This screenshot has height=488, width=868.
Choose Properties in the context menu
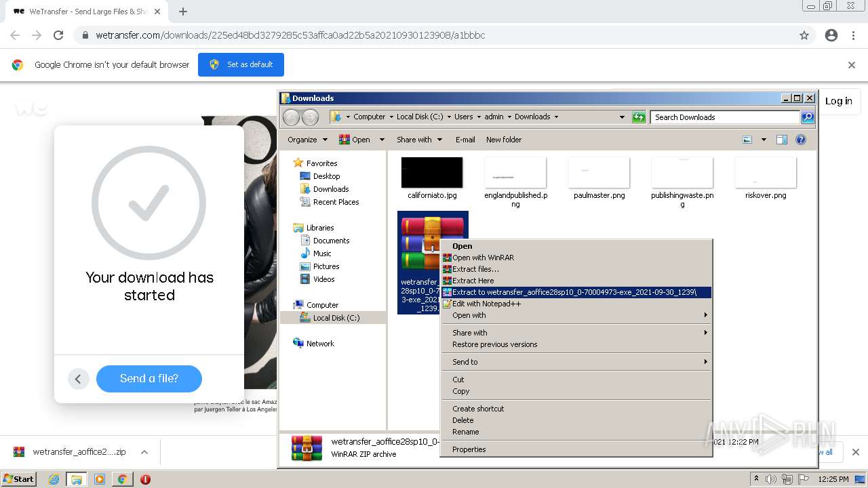click(x=576, y=449)
